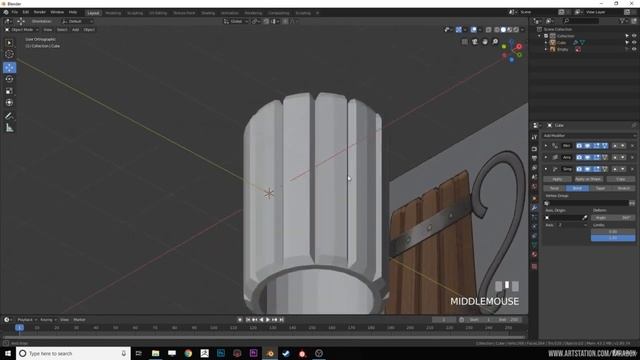
Task: Open the Object Data properties tab
Action: 534,245
